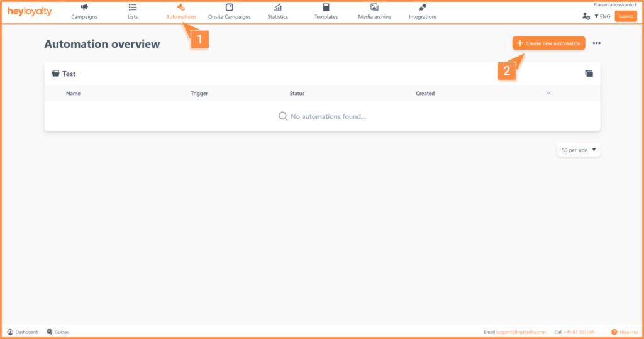
Task: Open the Campaigns megaphone icon
Action: coord(84,8)
